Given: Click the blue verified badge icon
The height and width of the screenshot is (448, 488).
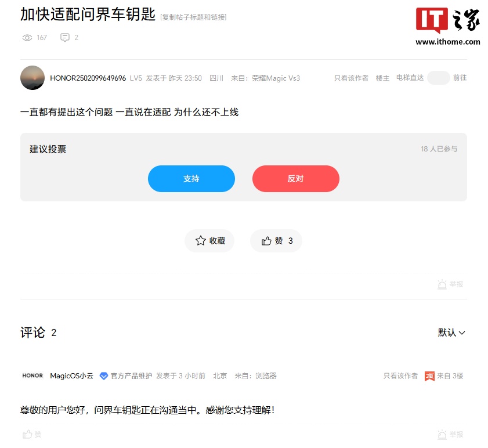Looking at the screenshot, I should (x=104, y=376).
